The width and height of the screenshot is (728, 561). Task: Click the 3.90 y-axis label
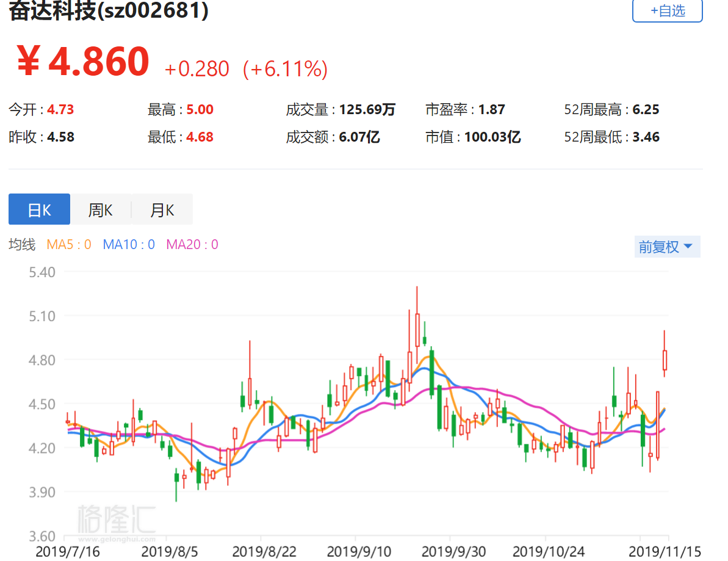click(x=41, y=492)
